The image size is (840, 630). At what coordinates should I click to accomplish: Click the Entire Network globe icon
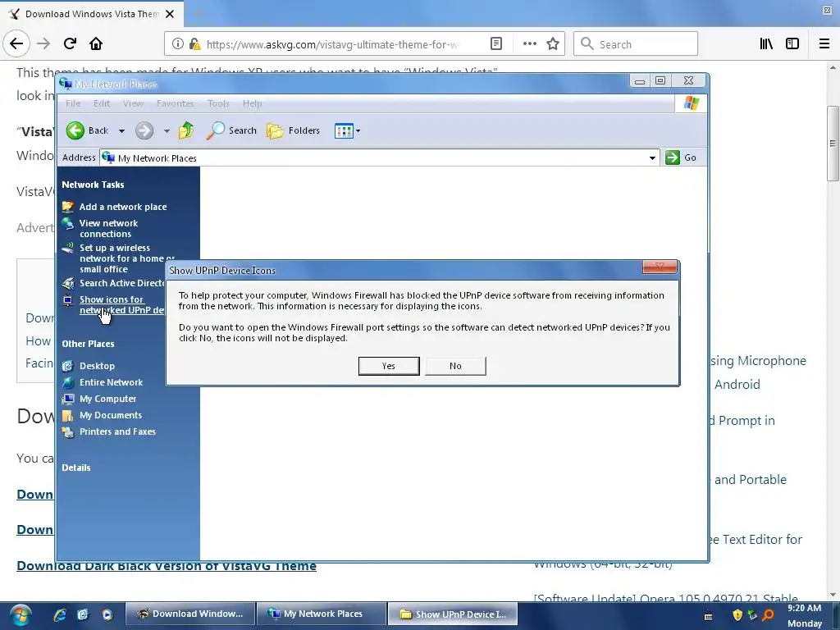(68, 382)
